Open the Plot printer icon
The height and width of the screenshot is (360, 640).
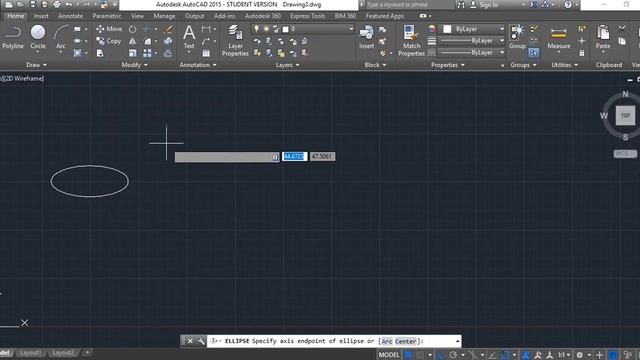[x=57, y=4]
